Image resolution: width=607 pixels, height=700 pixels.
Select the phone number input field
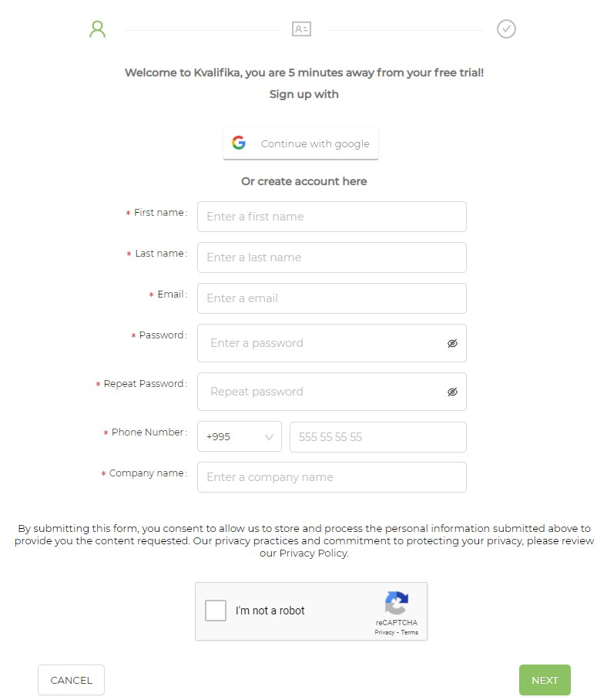pyautogui.click(x=378, y=437)
